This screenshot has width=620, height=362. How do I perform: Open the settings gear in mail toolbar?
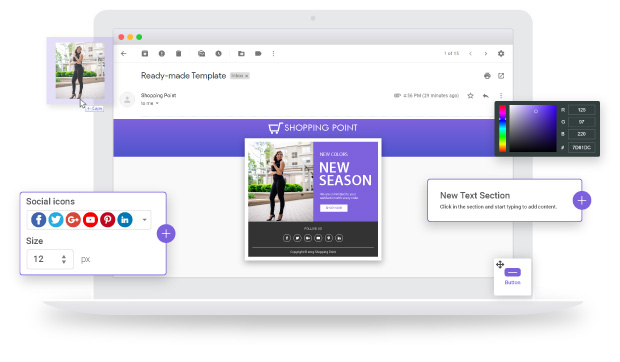501,53
